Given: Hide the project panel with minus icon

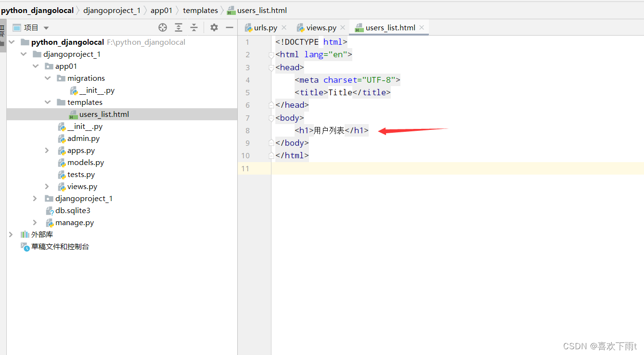Looking at the screenshot, I should coord(230,27).
